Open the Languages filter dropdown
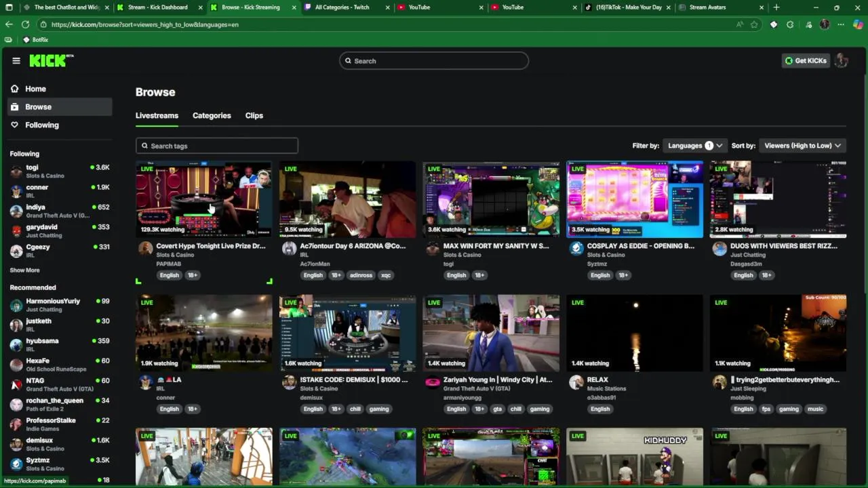 [695, 146]
